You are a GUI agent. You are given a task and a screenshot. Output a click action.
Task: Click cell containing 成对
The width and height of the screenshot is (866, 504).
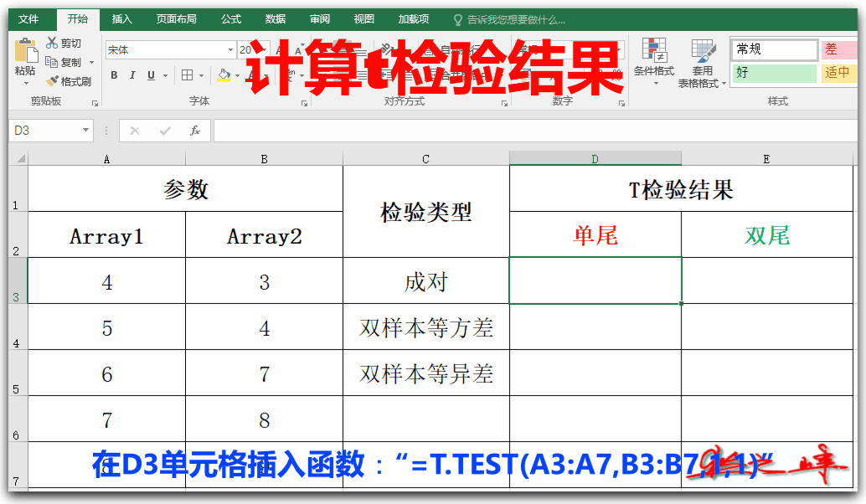point(425,280)
